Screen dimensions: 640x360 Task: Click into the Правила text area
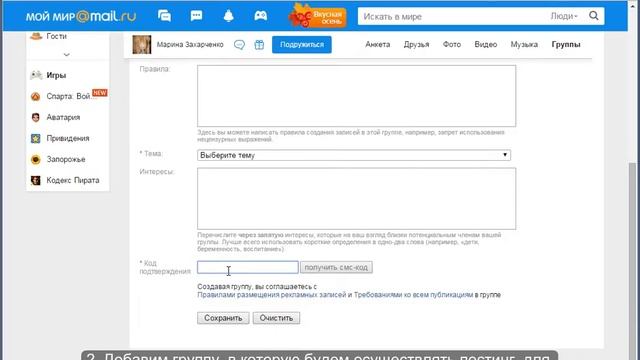[x=356, y=96]
